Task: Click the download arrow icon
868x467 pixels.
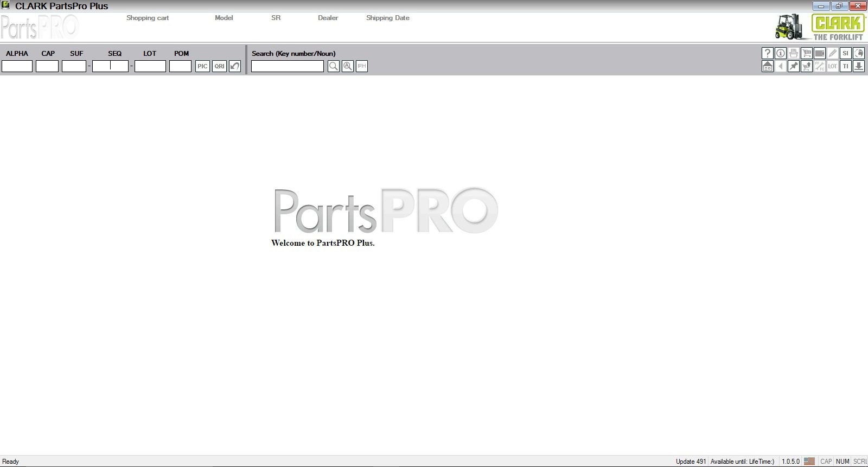Action: click(x=858, y=66)
